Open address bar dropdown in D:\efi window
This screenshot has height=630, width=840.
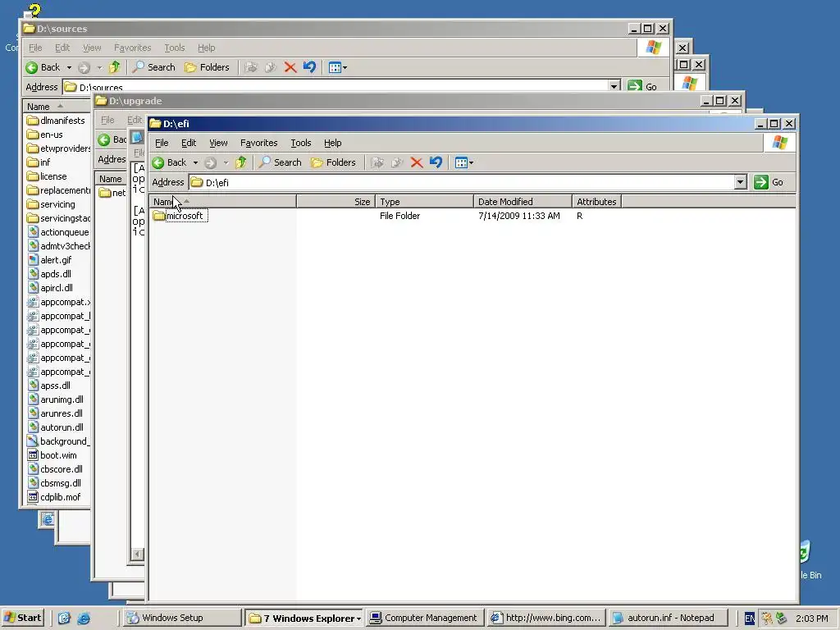(x=740, y=182)
